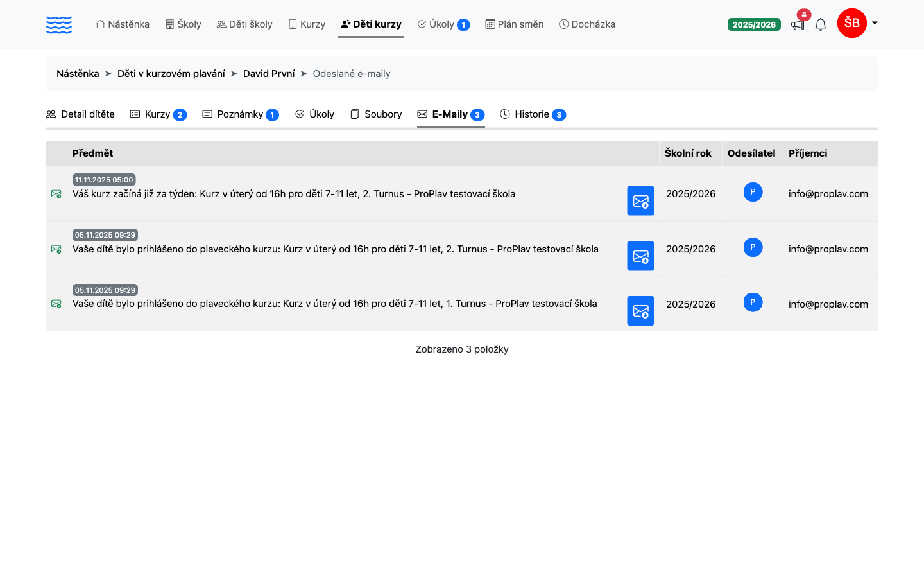Click sent-status envelope icon of first email
Screen dimensions: 924x578
pos(56,194)
